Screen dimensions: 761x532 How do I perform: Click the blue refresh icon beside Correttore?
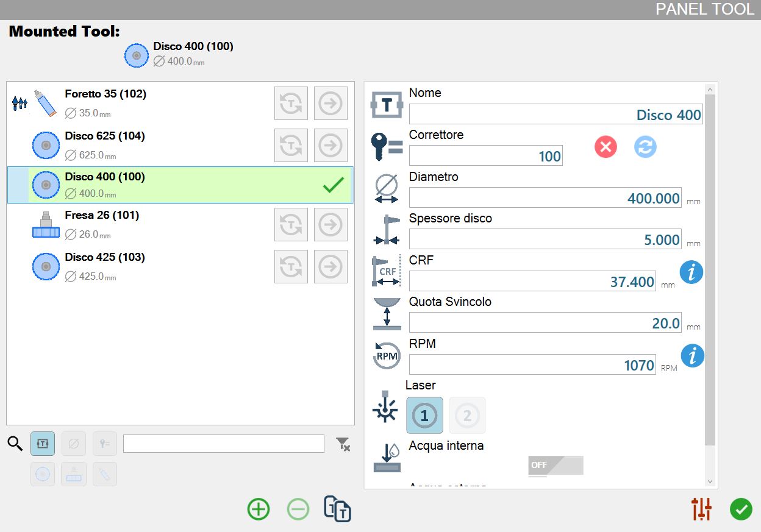click(x=645, y=147)
